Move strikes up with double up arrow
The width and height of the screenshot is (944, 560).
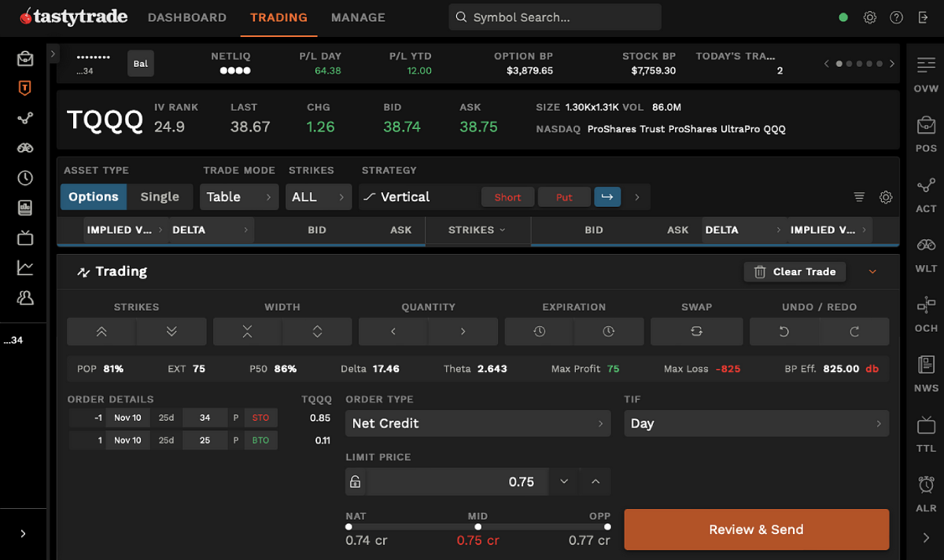coord(101,332)
